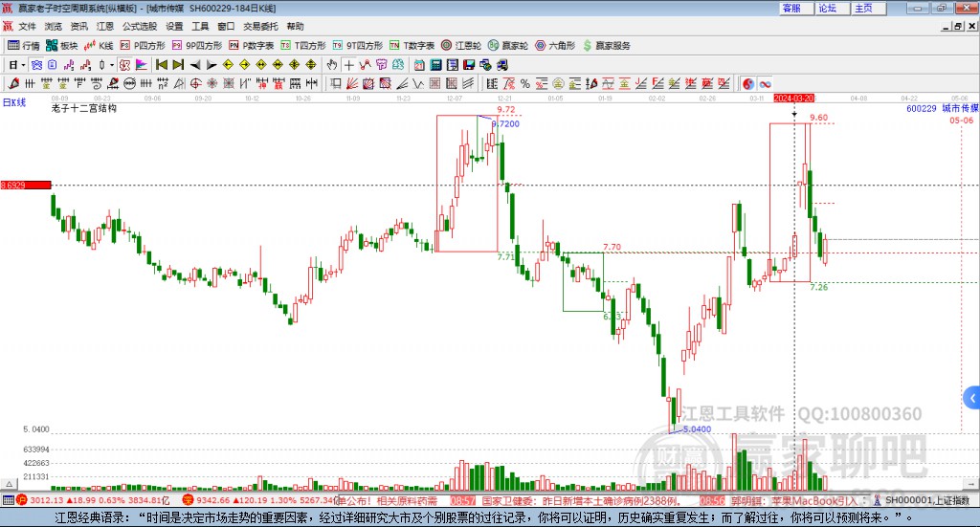Open the 工具 menu
This screenshot has height=527, width=980.
200,26
